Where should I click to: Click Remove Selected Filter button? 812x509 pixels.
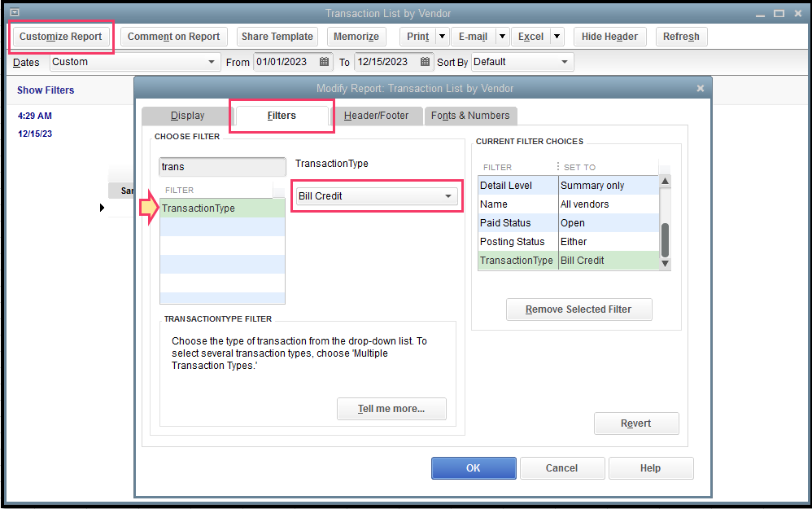tap(578, 309)
